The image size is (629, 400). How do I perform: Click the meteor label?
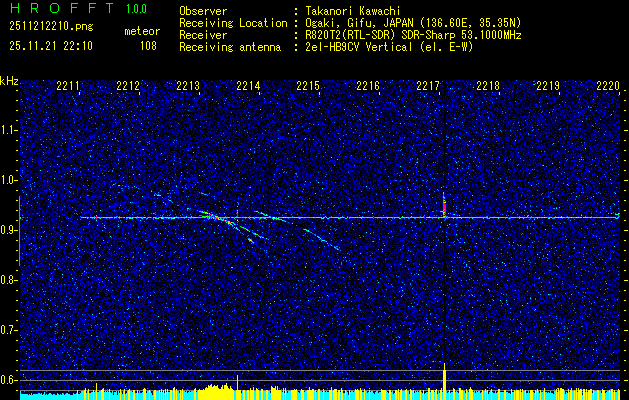pos(142,31)
